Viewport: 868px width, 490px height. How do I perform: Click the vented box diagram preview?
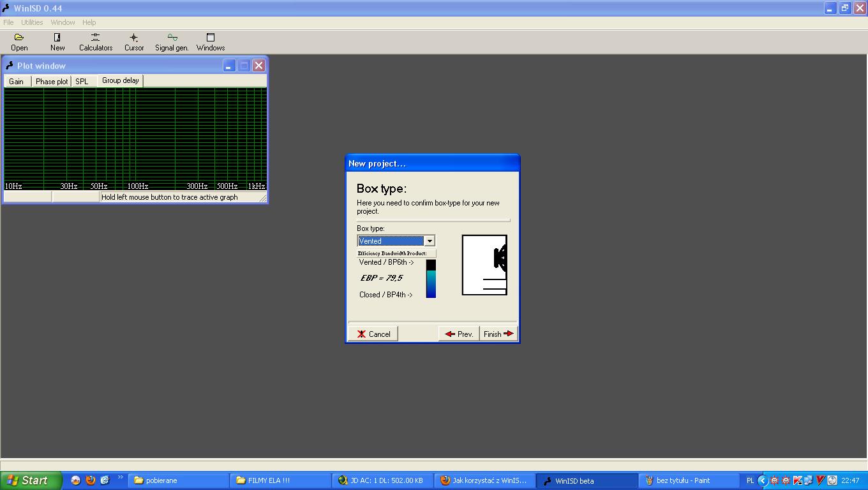coord(484,265)
